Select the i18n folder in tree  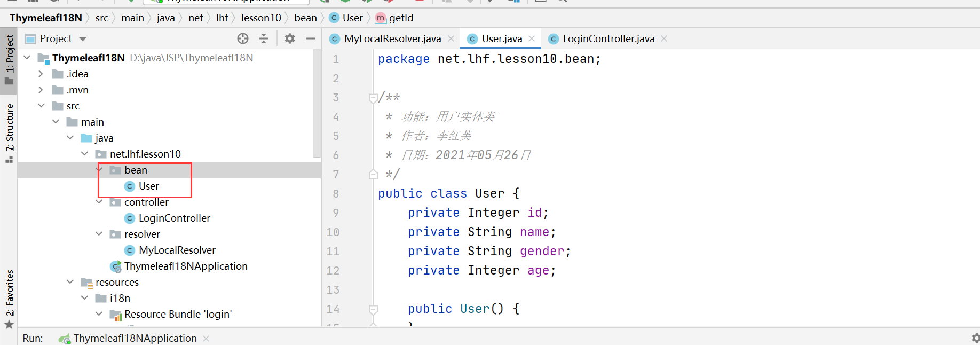[120, 298]
